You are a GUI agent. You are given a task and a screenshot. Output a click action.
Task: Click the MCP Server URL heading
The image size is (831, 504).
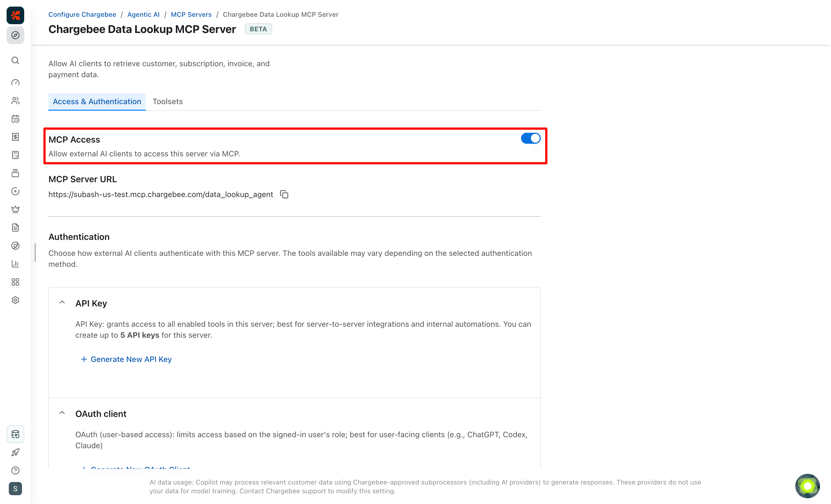[83, 179]
